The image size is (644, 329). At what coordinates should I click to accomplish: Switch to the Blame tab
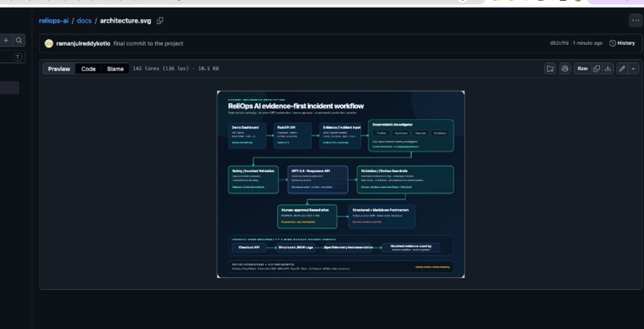[115, 69]
